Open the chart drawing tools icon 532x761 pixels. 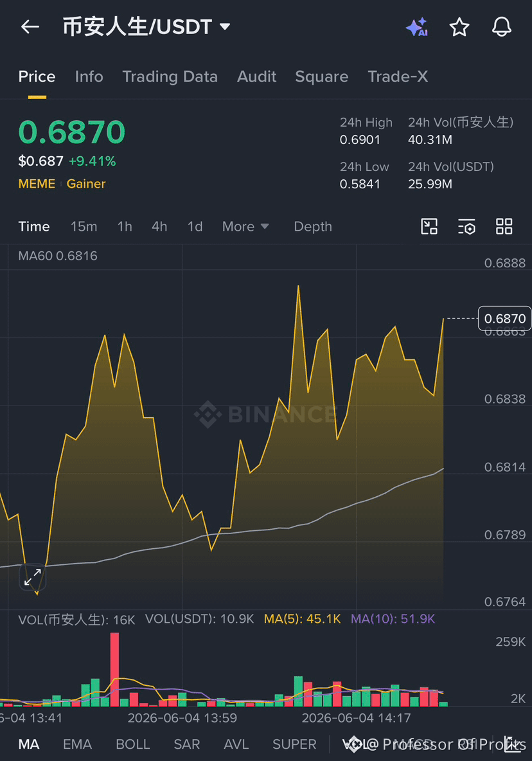point(429,227)
